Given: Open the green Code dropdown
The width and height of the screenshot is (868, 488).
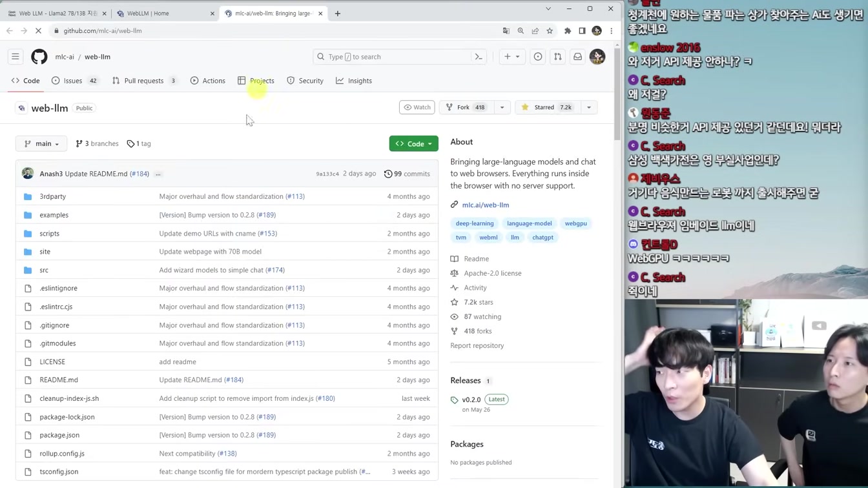Looking at the screenshot, I should (414, 143).
